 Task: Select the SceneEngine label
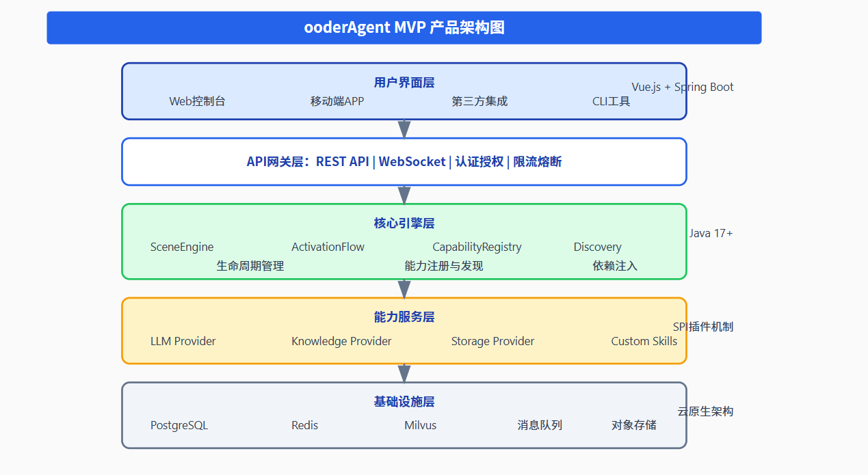(182, 247)
